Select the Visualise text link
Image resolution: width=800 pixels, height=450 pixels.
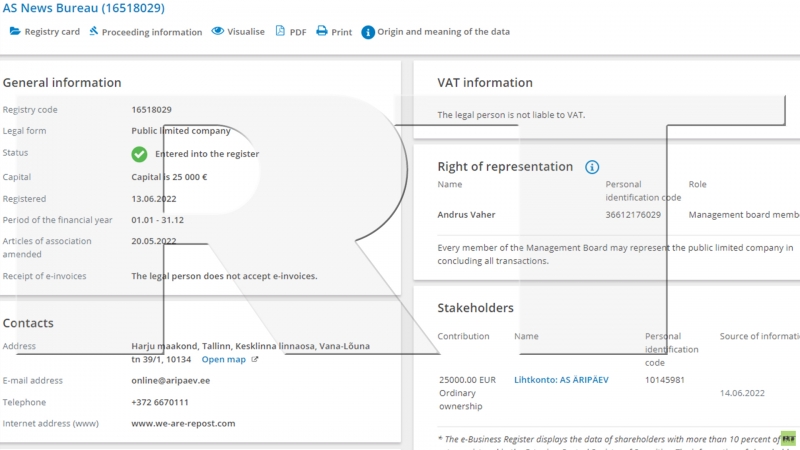[x=246, y=32]
